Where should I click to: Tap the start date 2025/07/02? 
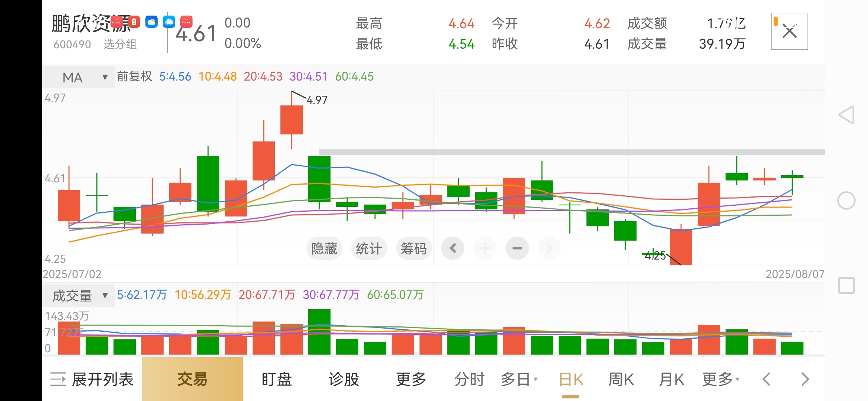tap(72, 274)
